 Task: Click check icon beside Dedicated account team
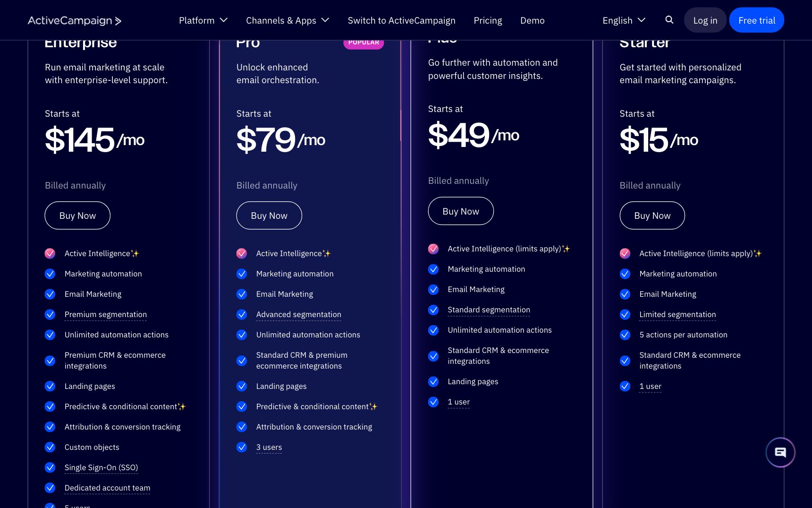coord(50,488)
